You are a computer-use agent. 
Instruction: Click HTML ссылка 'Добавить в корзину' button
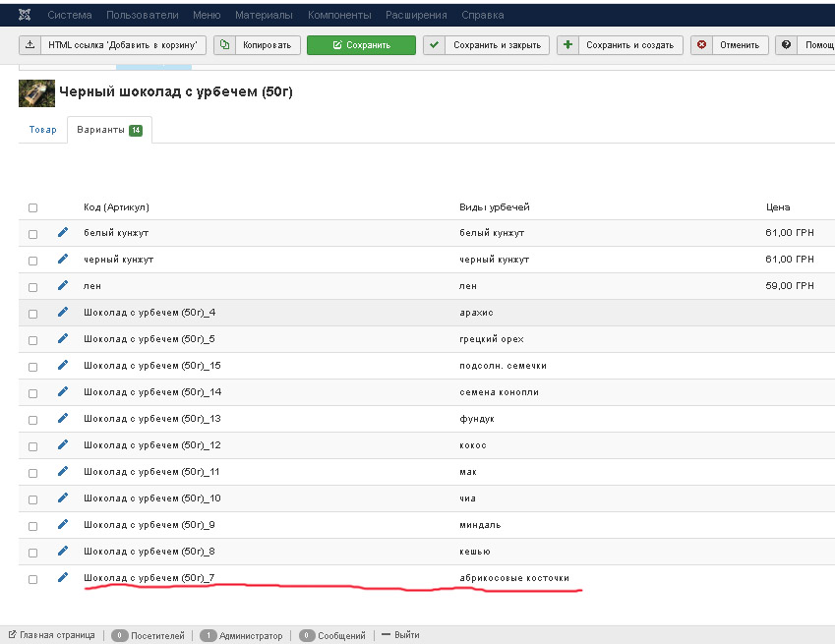(112, 44)
